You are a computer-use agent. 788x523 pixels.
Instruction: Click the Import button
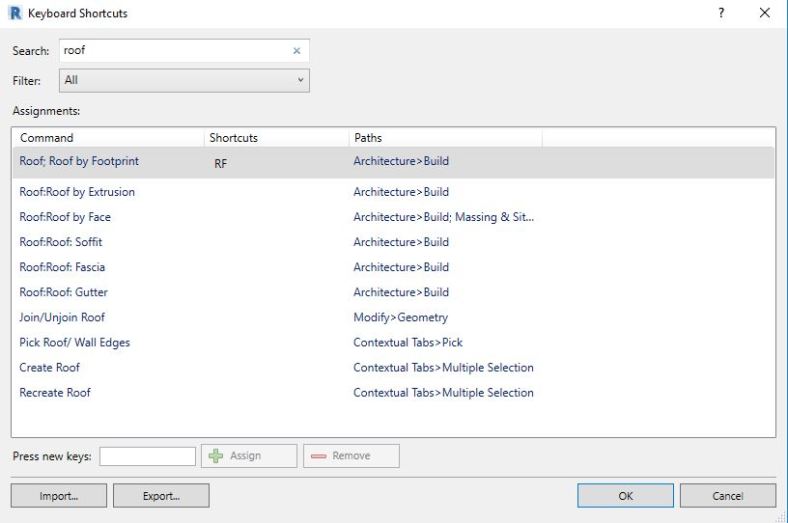click(x=58, y=495)
